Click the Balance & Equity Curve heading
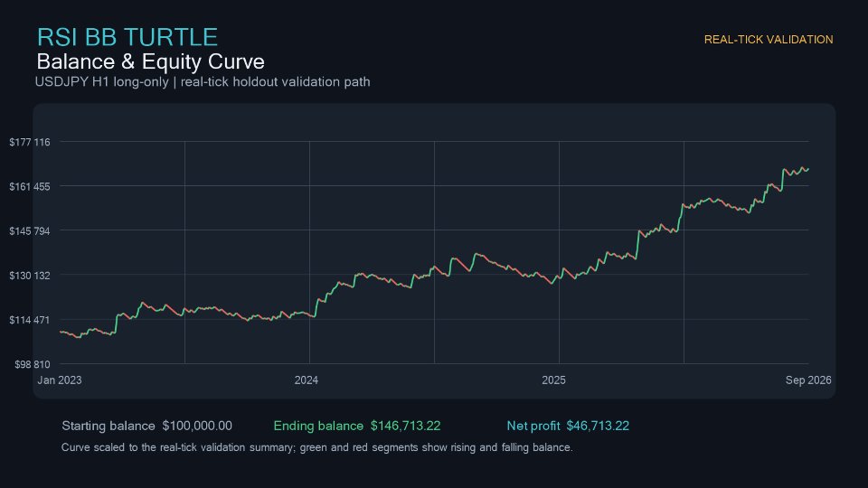Screen dimensions: 868x488 (x=151, y=61)
